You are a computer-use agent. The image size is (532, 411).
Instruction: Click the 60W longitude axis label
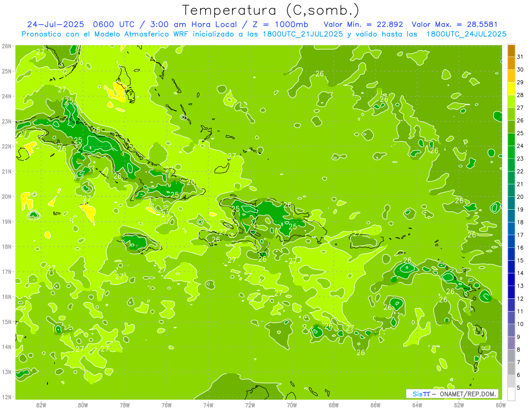click(x=501, y=405)
